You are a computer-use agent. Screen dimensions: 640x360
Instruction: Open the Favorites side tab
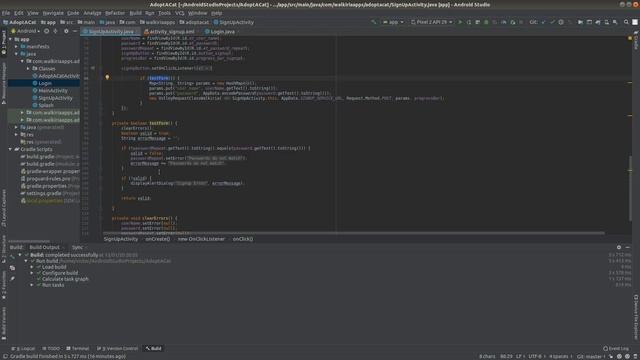[x=4, y=286]
